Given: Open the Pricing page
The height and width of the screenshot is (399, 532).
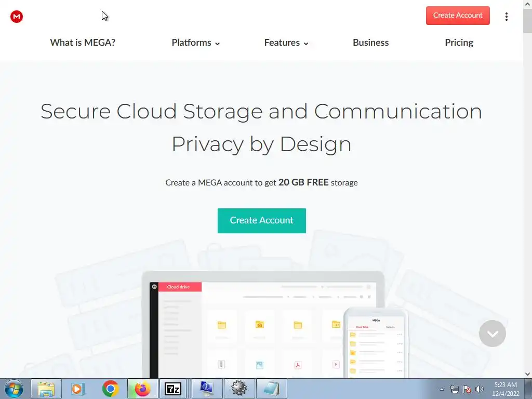Looking at the screenshot, I should [x=459, y=43].
